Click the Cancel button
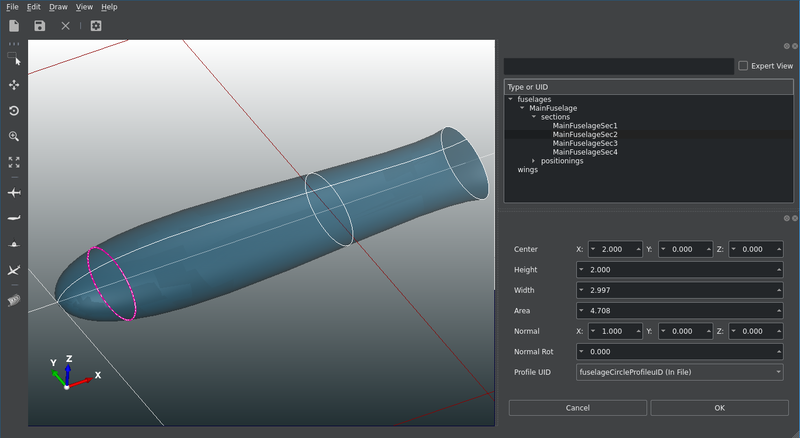Image resolution: width=800 pixels, height=438 pixels. coord(577,408)
